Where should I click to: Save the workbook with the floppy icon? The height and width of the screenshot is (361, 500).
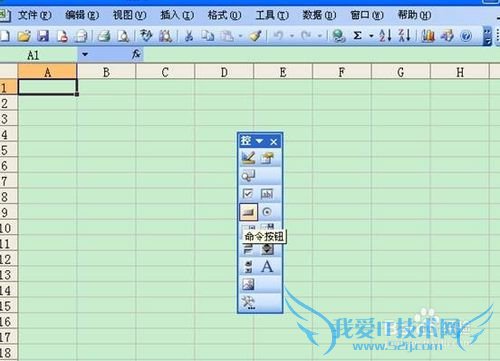43,36
